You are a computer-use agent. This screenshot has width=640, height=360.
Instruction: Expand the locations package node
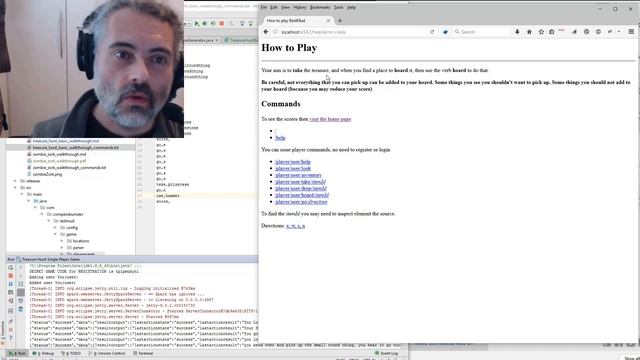(x=62, y=241)
